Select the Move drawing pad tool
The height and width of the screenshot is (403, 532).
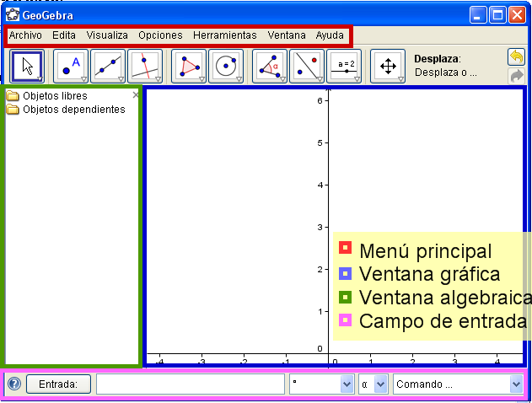[389, 66]
